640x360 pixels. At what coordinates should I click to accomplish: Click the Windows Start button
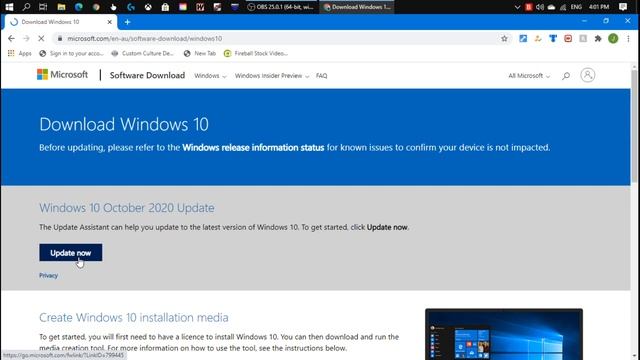click(x=9, y=7)
